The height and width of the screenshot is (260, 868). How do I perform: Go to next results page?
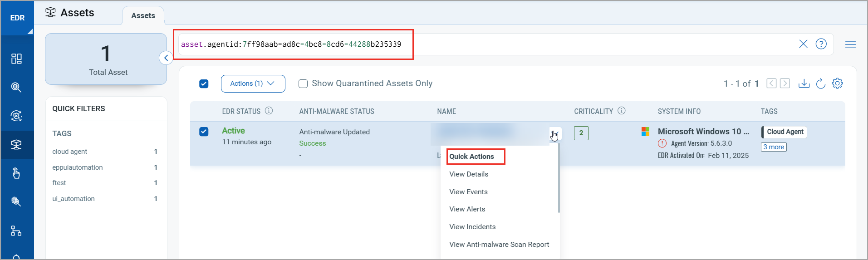pos(785,83)
